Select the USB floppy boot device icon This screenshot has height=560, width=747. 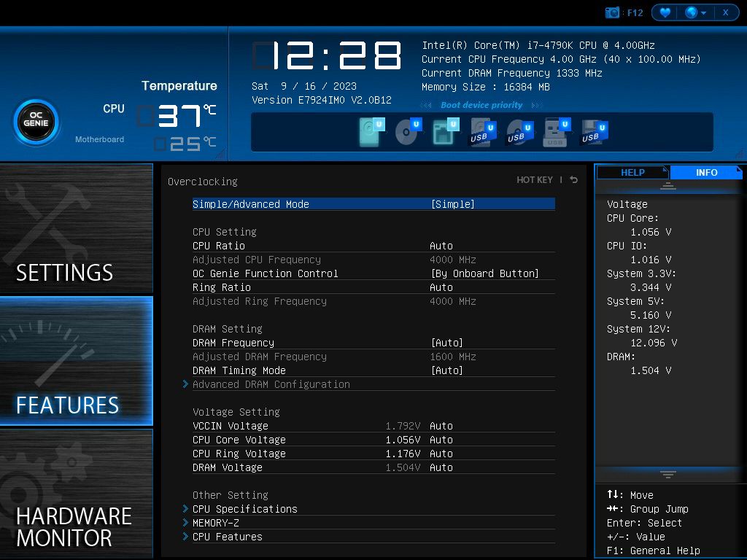tap(595, 132)
